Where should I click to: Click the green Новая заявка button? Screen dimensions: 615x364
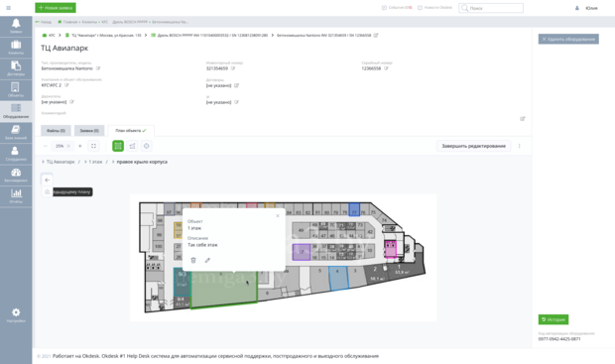[x=56, y=8]
